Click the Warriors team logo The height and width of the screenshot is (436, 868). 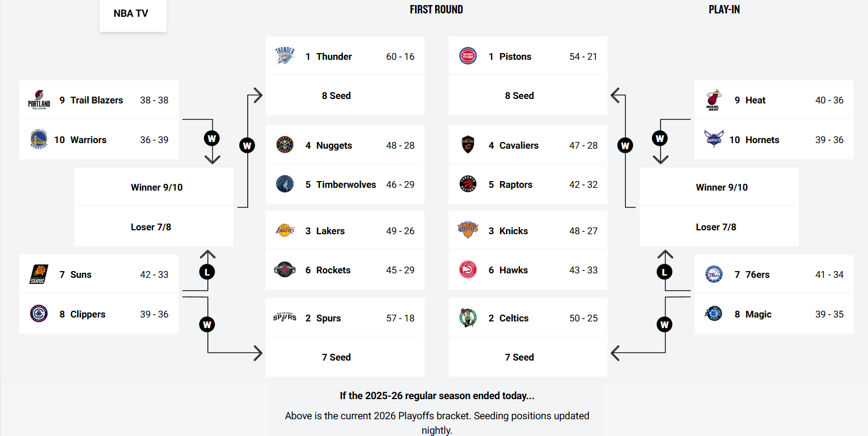click(39, 140)
